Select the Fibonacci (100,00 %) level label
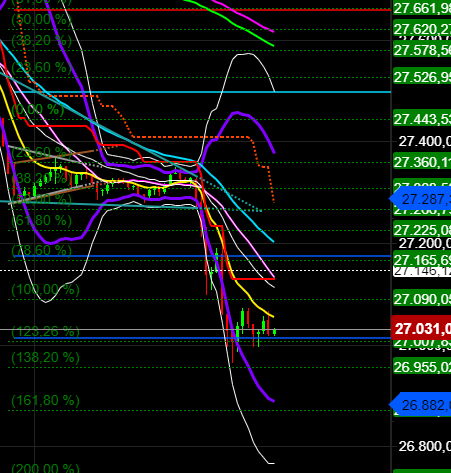 [46, 289]
